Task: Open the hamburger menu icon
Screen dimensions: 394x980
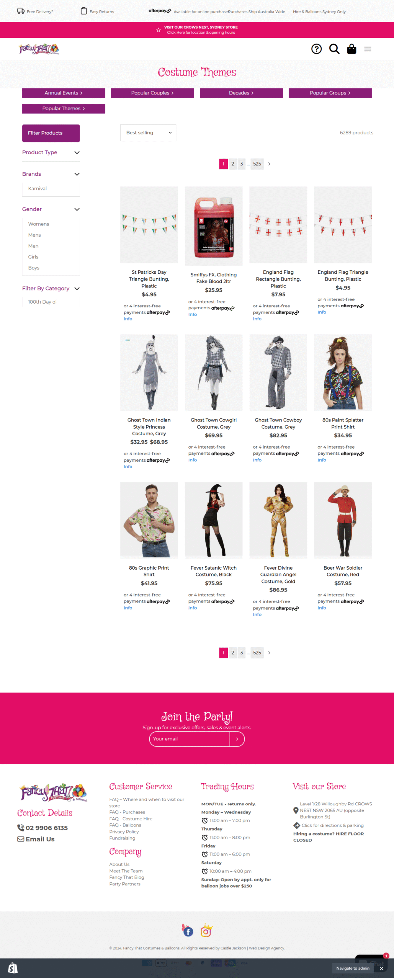Action: (x=368, y=49)
